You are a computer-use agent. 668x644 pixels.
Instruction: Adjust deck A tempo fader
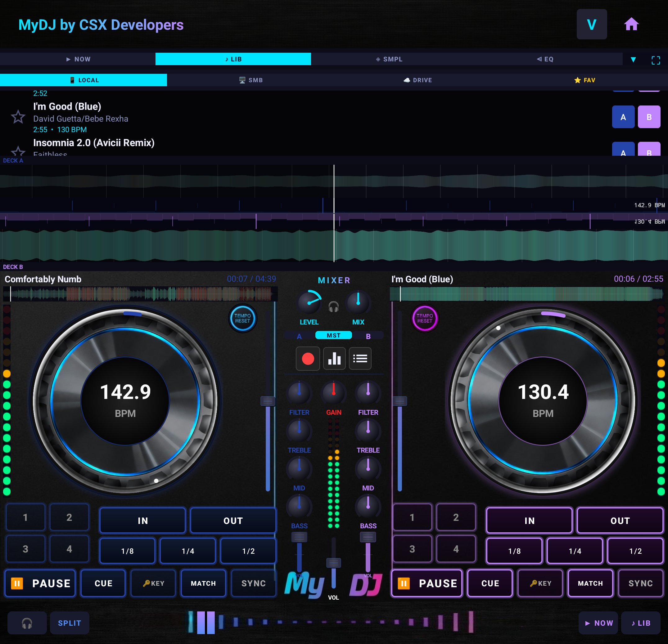268,401
